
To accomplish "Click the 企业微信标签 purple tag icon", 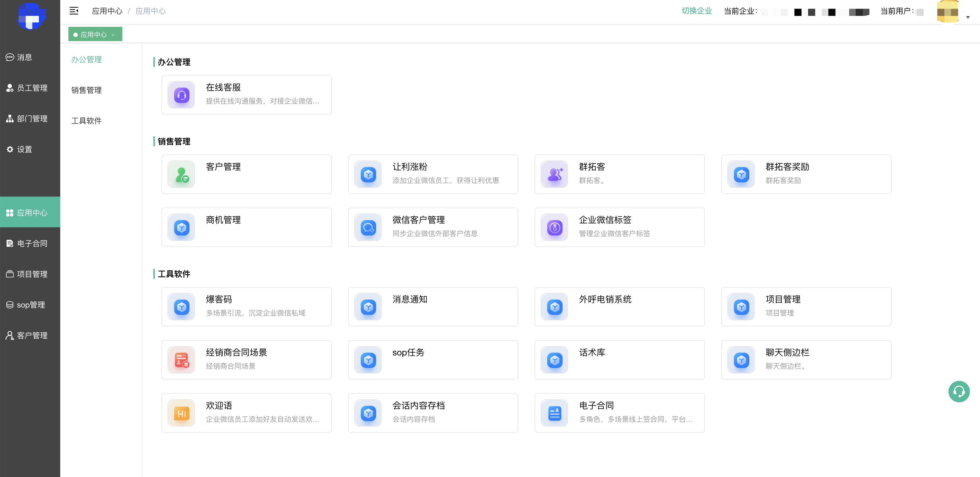I will pyautogui.click(x=554, y=228).
